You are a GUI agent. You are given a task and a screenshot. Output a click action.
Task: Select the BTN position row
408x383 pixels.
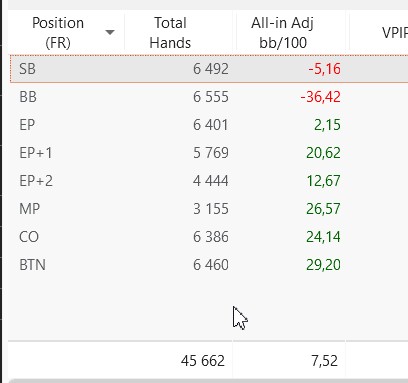pyautogui.click(x=209, y=265)
